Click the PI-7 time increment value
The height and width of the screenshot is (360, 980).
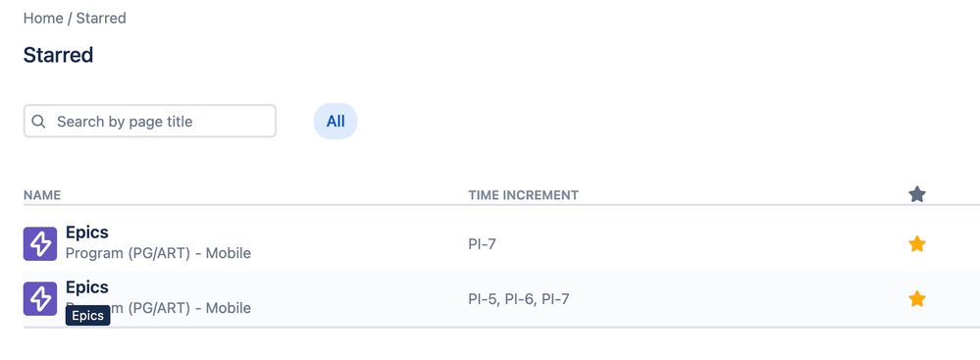point(482,243)
